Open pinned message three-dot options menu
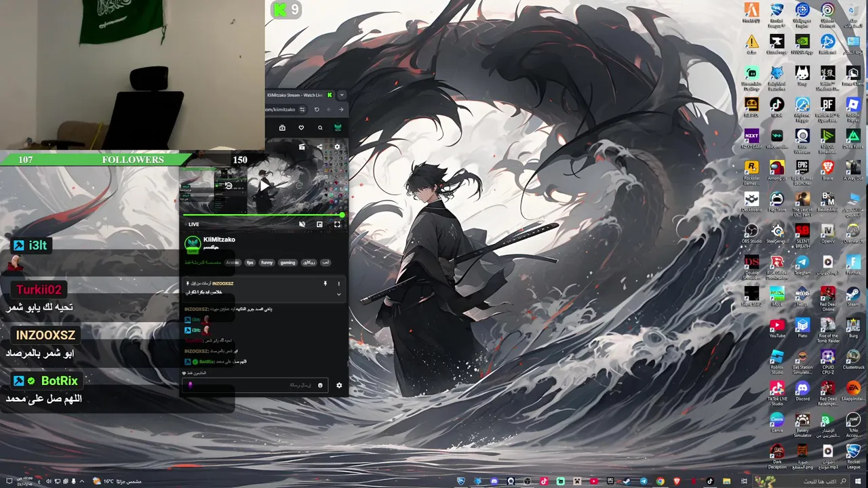Viewport: 868px width, 488px height. coord(338,283)
